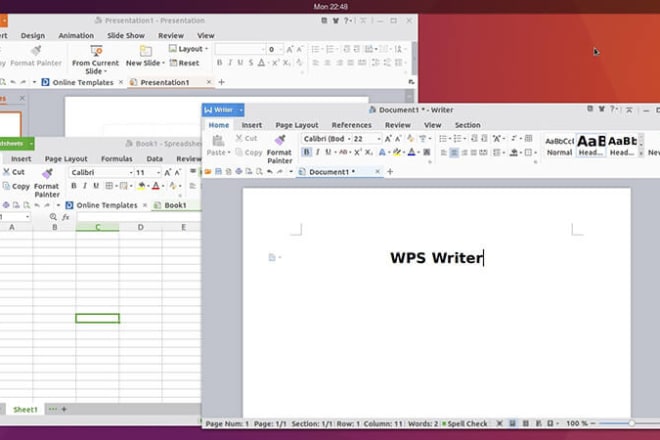
Task: Expand styles gallery arrow in Writer
Action: tap(641, 154)
